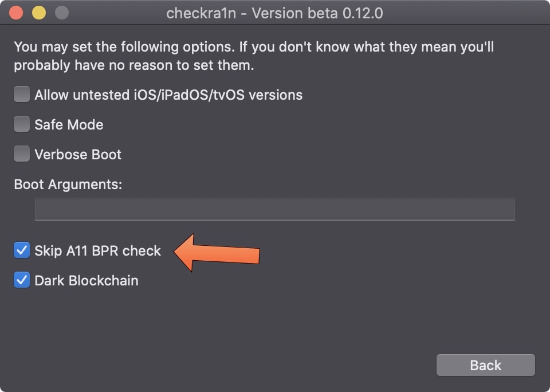The height and width of the screenshot is (392, 550).
Task: Enable Verbose Boot
Action: point(21,154)
